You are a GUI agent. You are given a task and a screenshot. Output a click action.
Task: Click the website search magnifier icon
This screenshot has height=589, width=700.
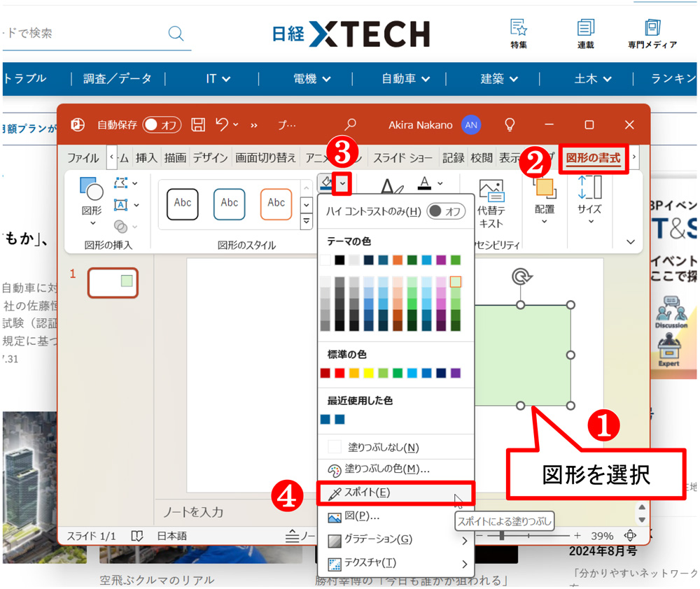pyautogui.click(x=176, y=33)
